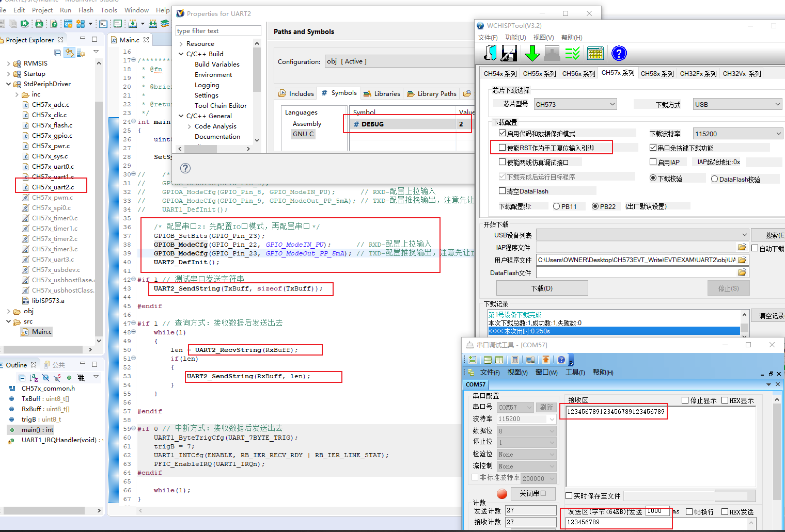
Task: Click the green down-arrow download icon in WCHISPTool
Action: tap(532, 53)
